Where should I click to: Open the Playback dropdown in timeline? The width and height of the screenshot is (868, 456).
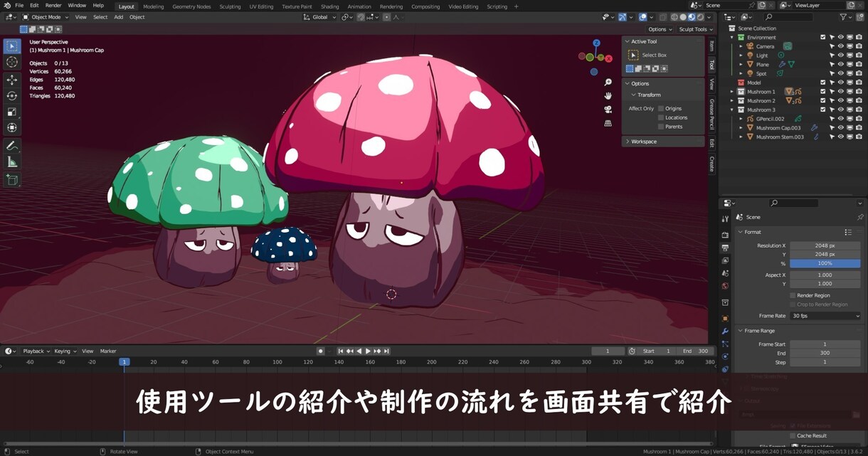[36, 351]
